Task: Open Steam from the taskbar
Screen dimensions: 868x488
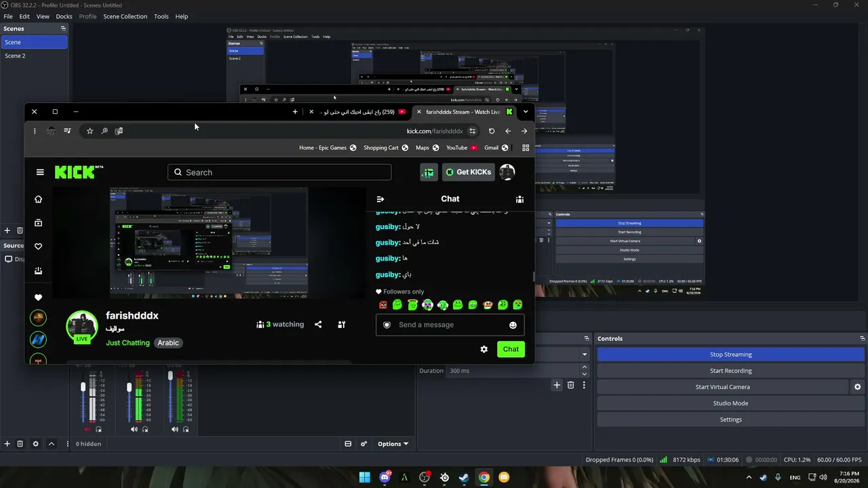Action: [x=464, y=477]
